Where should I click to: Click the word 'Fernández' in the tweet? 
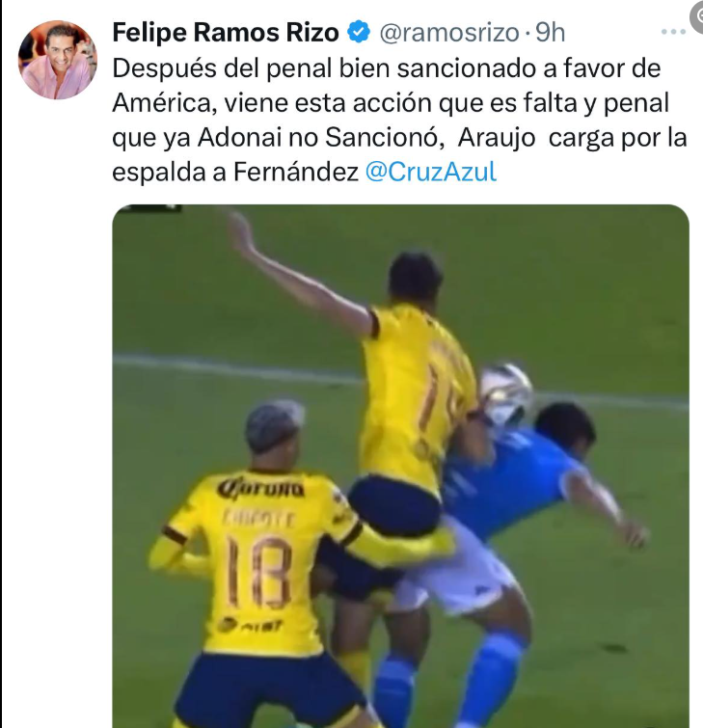point(296,172)
